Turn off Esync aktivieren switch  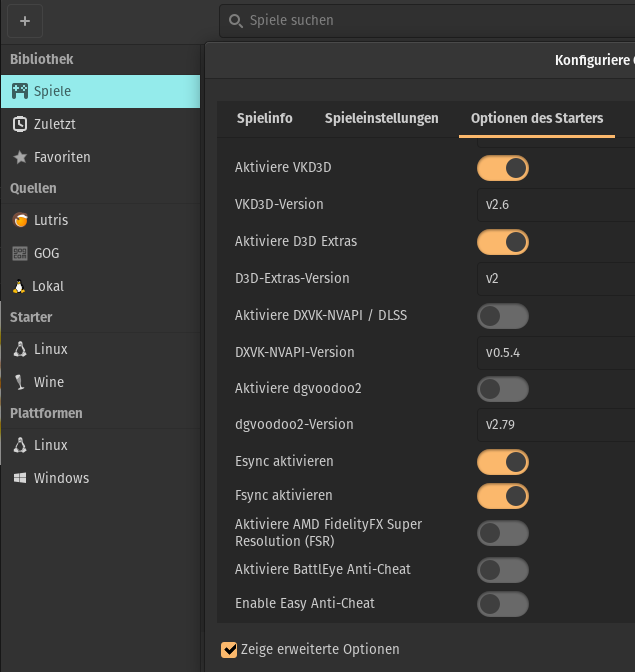point(502,462)
